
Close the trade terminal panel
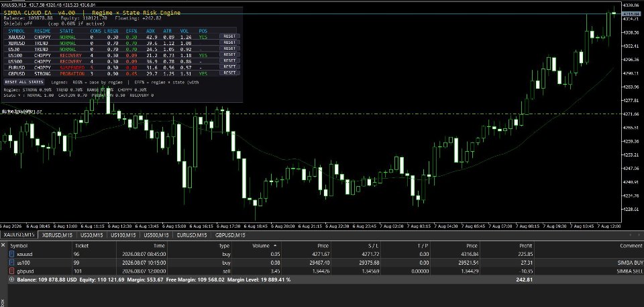(x=3, y=245)
